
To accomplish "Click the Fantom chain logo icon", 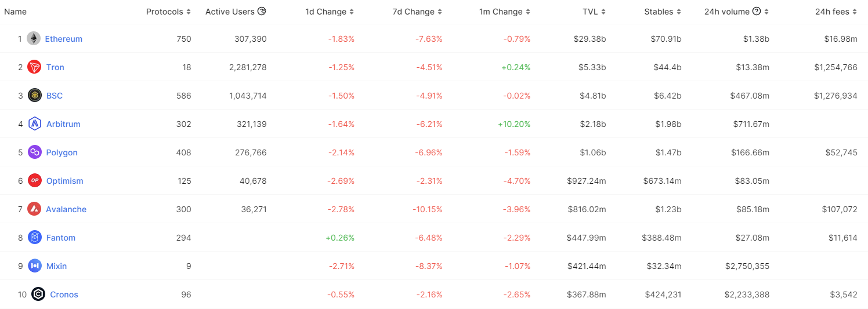I will (34, 238).
